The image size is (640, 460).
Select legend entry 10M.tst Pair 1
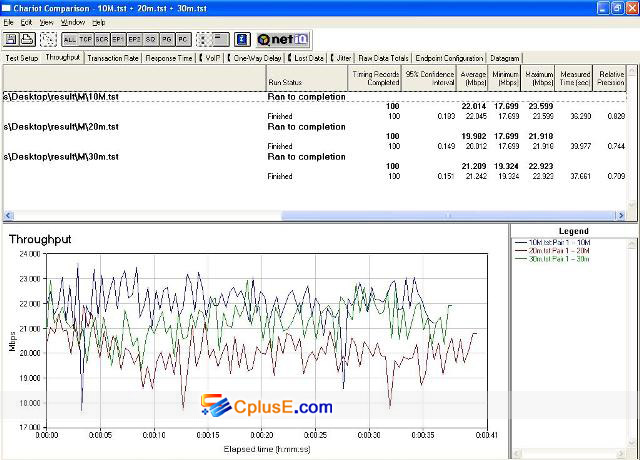pyautogui.click(x=553, y=242)
